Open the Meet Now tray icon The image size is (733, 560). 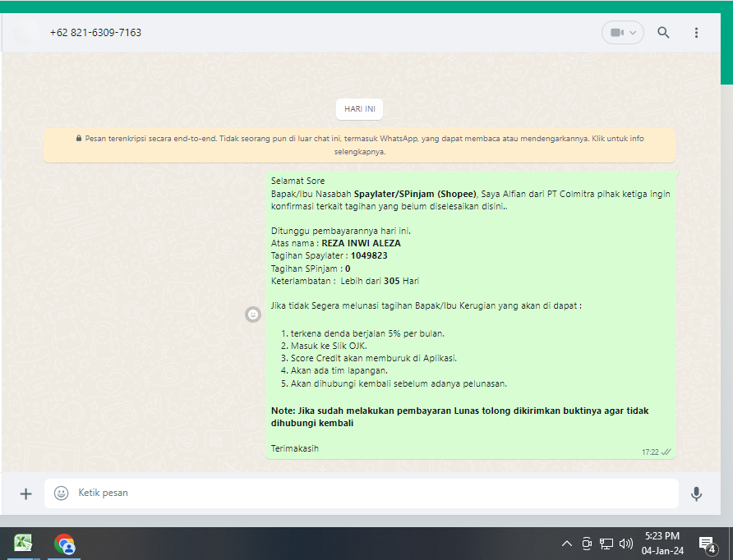click(x=587, y=544)
